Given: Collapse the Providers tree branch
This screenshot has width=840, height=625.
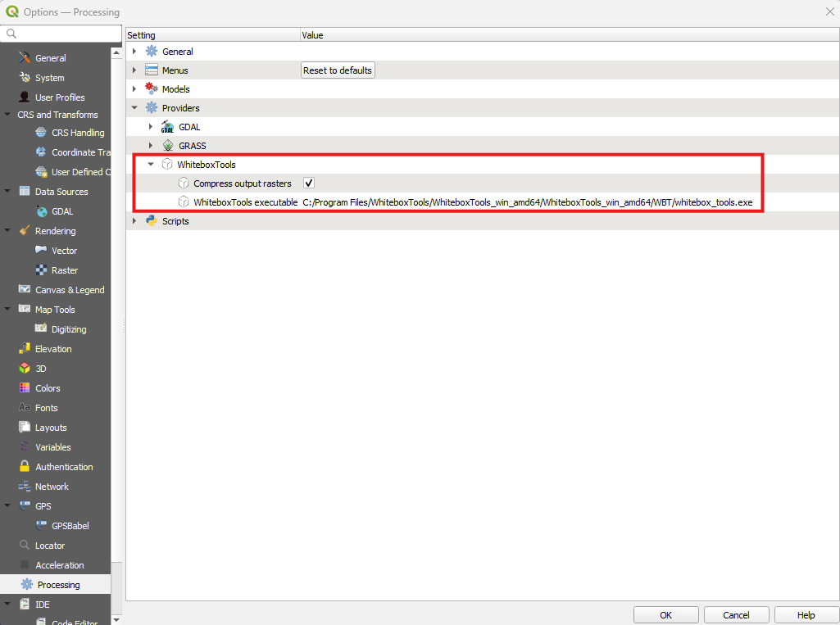Looking at the screenshot, I should tap(134, 107).
